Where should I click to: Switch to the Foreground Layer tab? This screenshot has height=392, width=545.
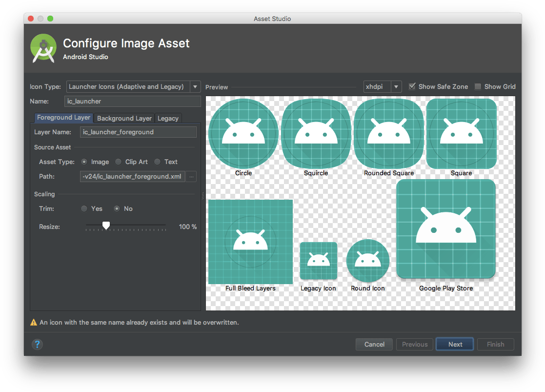pyautogui.click(x=63, y=118)
